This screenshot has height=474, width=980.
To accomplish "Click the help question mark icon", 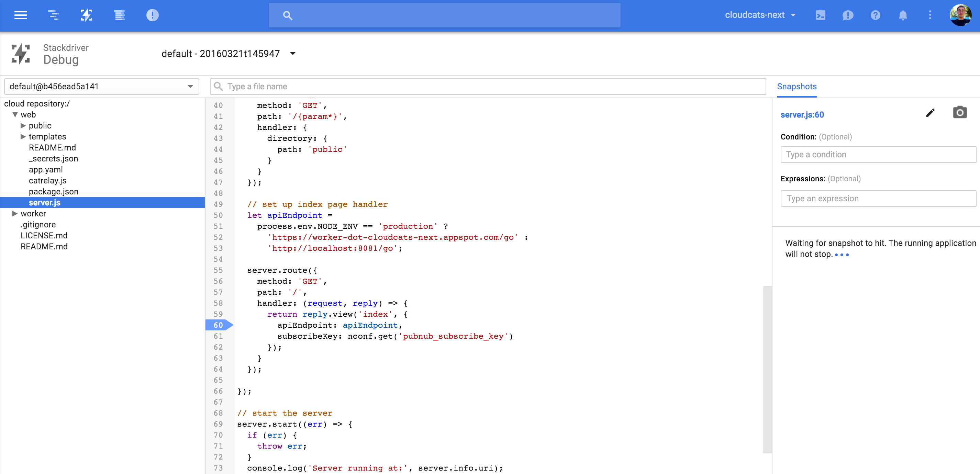I will [x=875, y=15].
